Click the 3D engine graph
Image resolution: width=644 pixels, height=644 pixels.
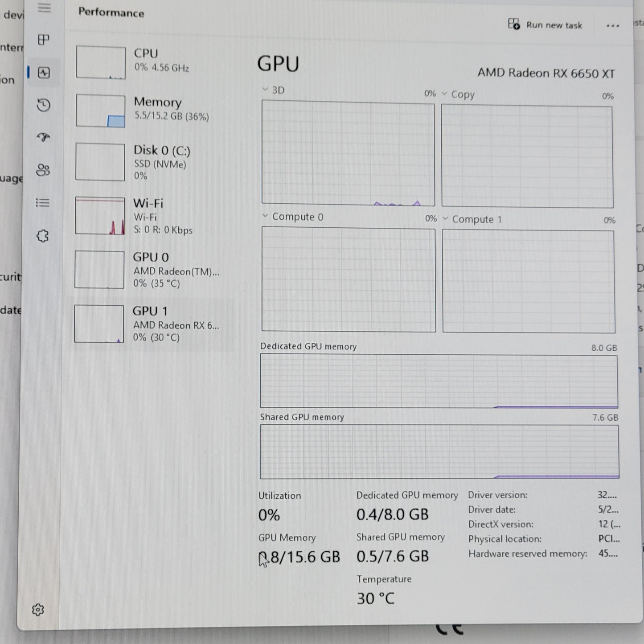(348, 153)
